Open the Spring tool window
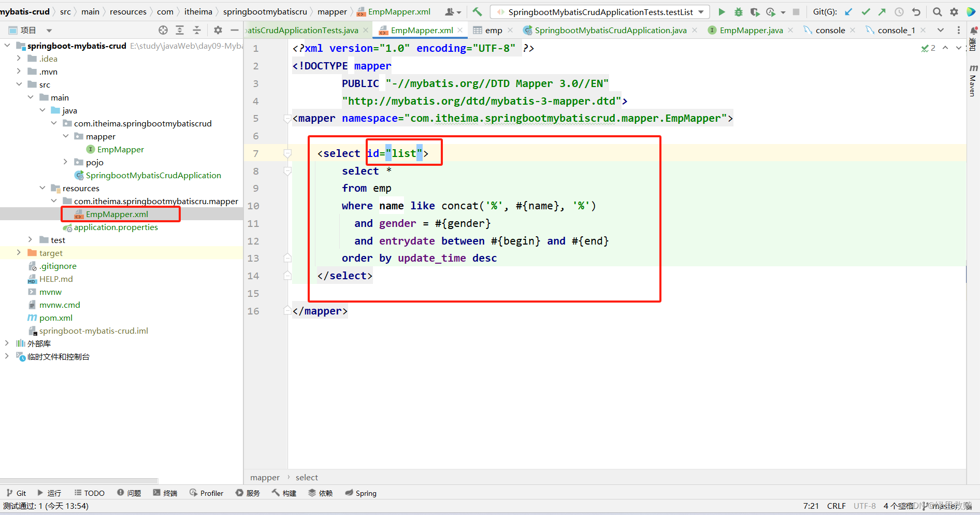The width and height of the screenshot is (980, 515). pyautogui.click(x=361, y=493)
